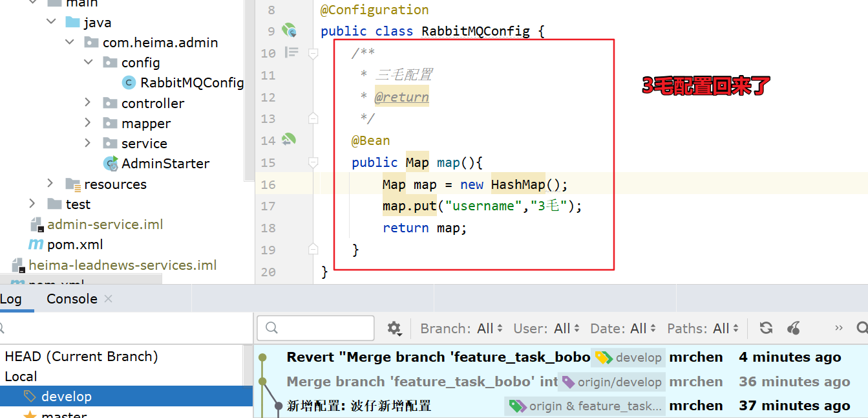Click the bean gutter icon on line 14

(288, 139)
